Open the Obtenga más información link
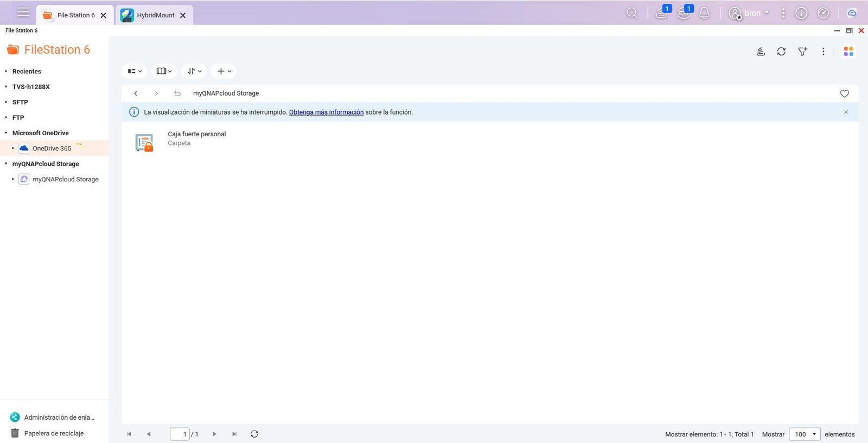868x443 pixels. click(326, 112)
